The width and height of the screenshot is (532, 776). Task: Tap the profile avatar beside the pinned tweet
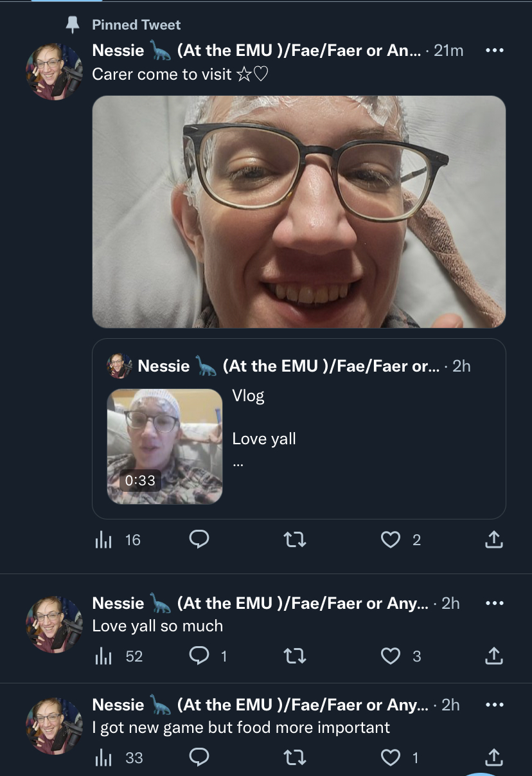coord(54,72)
